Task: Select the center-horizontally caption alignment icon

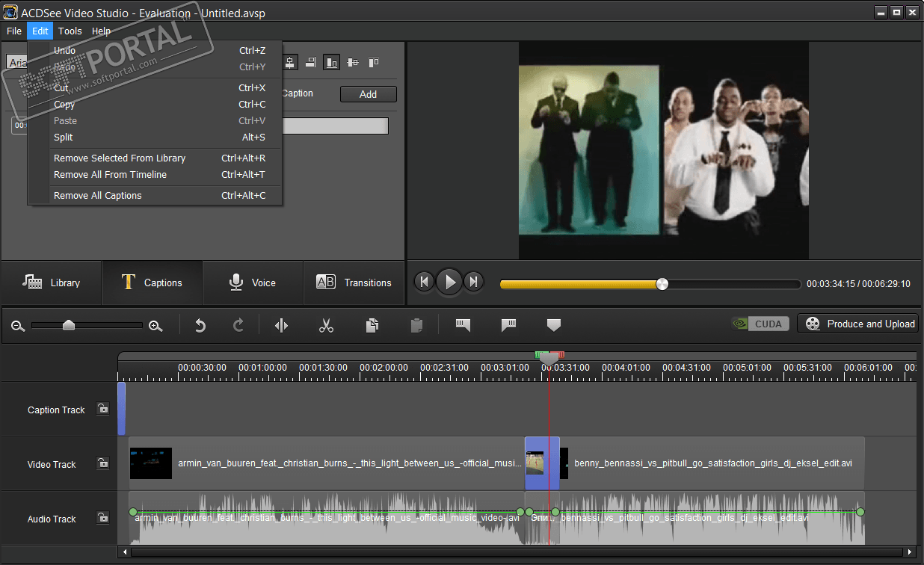Action: (290, 63)
